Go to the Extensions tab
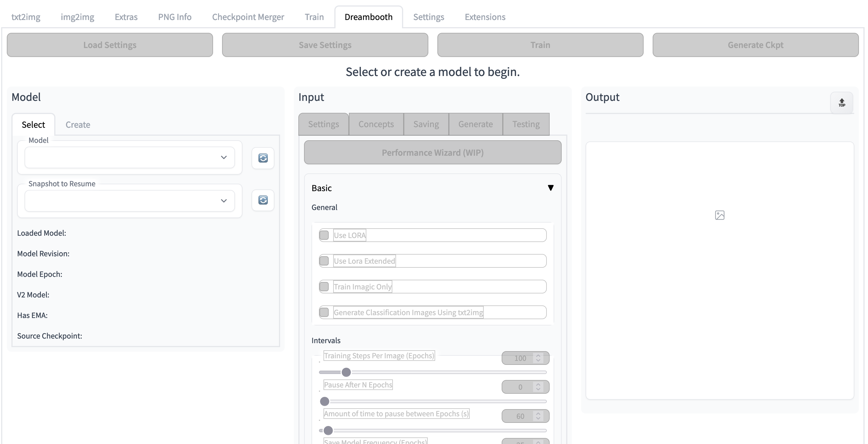Image resolution: width=868 pixels, height=444 pixels. click(x=485, y=17)
